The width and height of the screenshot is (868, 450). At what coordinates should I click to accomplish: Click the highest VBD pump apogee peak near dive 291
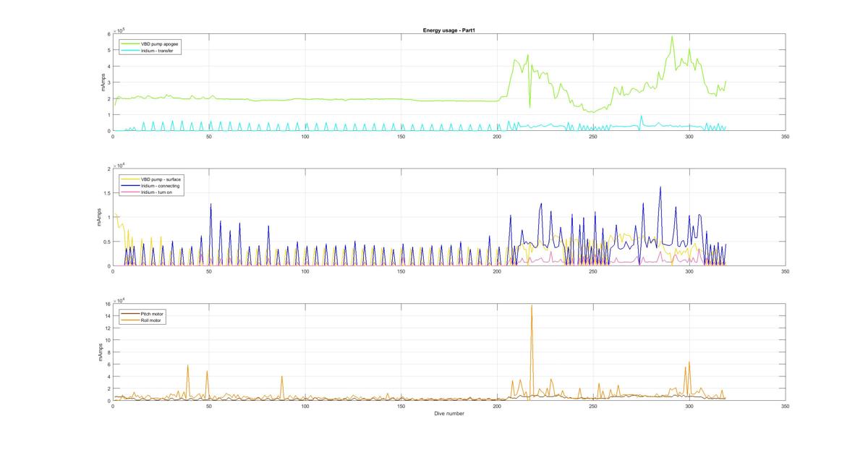(x=672, y=37)
